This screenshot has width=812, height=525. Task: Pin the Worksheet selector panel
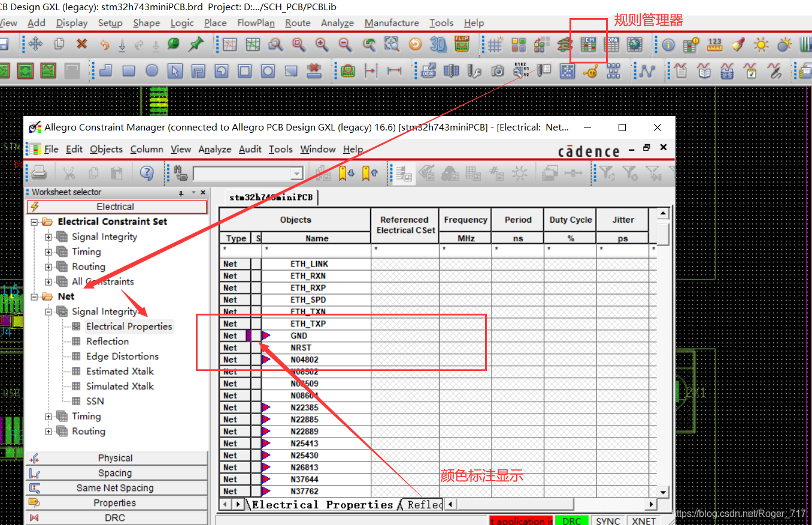click(181, 193)
